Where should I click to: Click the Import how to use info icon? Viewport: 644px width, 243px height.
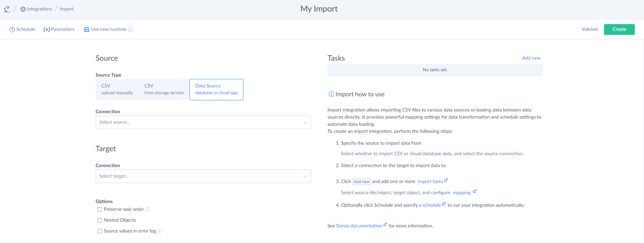[x=331, y=95]
